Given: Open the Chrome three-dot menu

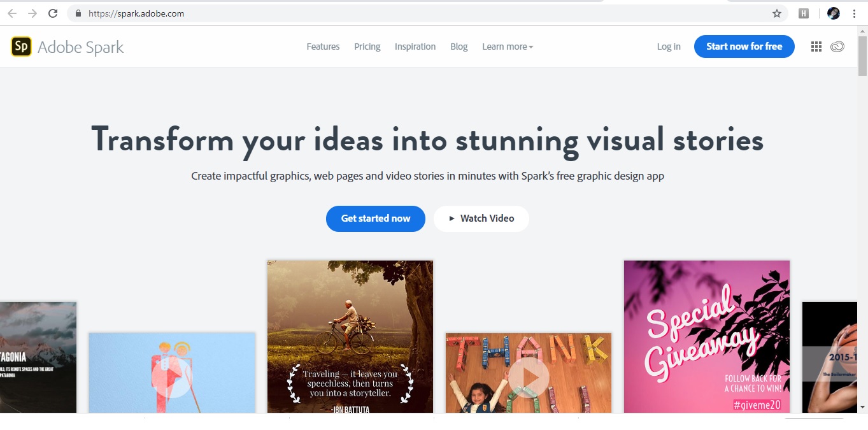Looking at the screenshot, I should tap(854, 13).
